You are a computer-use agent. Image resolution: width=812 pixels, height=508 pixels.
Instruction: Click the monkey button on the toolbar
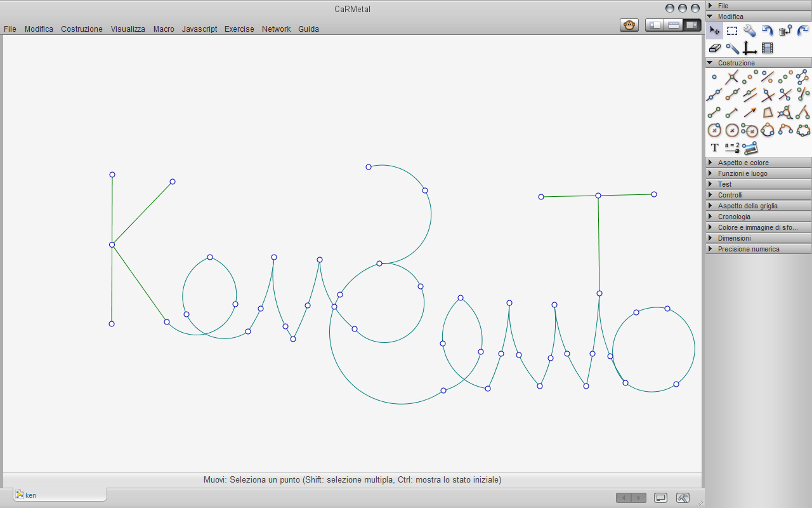click(629, 25)
